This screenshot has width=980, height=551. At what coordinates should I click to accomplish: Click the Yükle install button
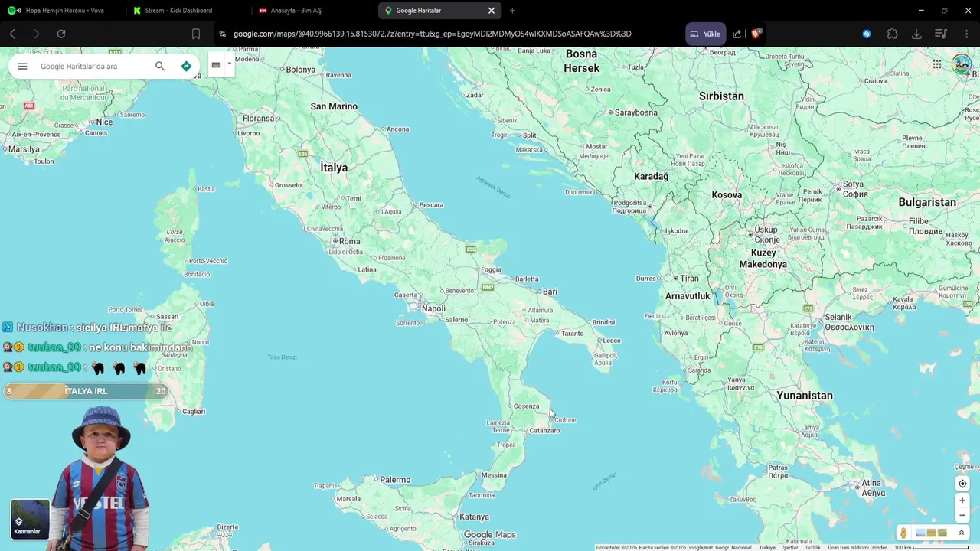[x=706, y=34]
